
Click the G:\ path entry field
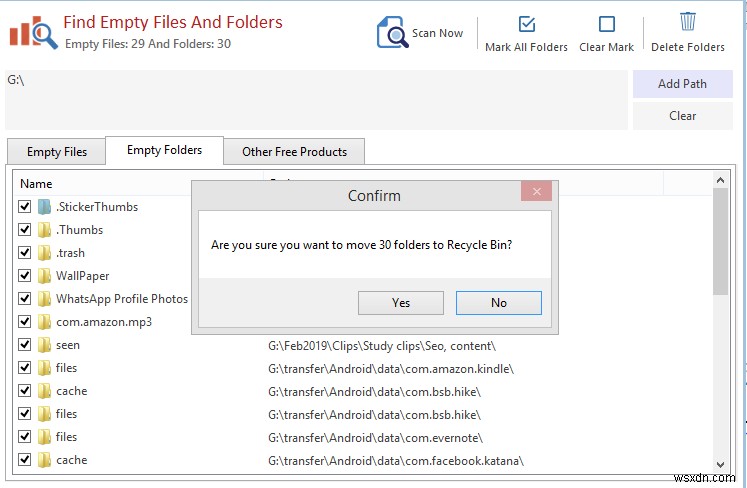pyautogui.click(x=316, y=99)
